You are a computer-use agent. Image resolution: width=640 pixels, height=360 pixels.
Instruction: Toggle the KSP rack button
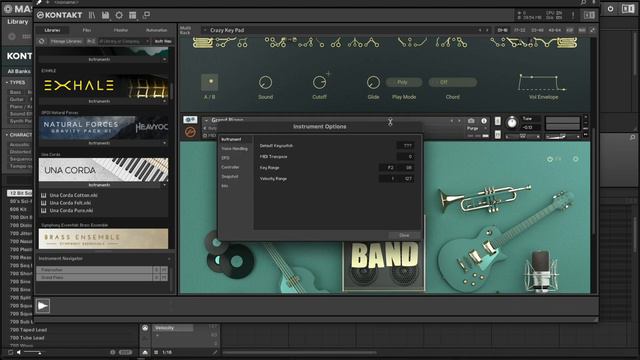coord(570,30)
